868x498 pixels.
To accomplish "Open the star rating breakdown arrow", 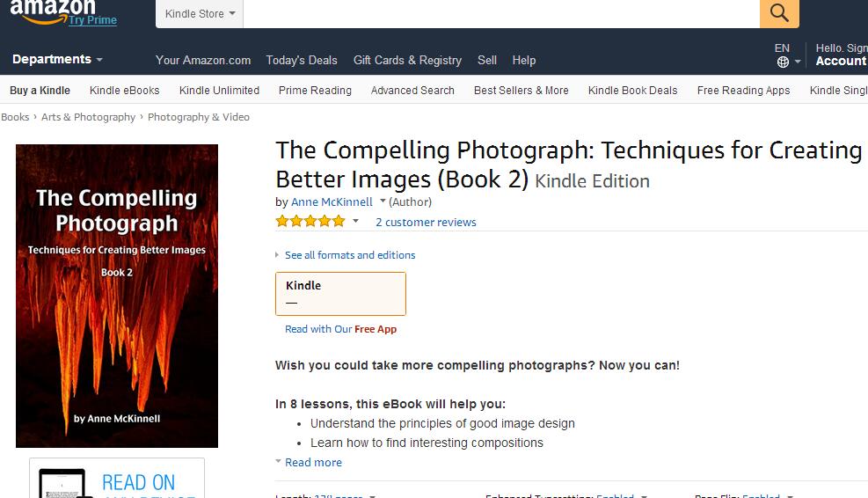I will click(355, 221).
